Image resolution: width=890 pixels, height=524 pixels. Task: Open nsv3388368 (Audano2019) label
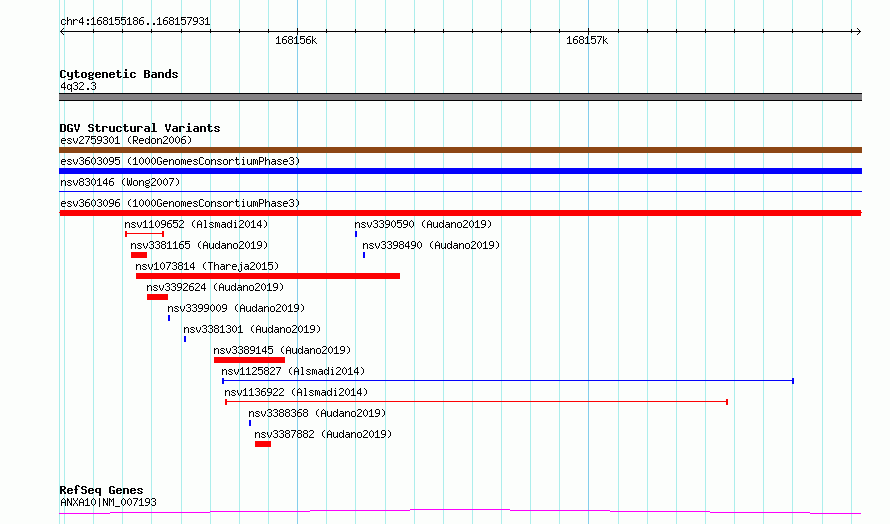(317, 413)
